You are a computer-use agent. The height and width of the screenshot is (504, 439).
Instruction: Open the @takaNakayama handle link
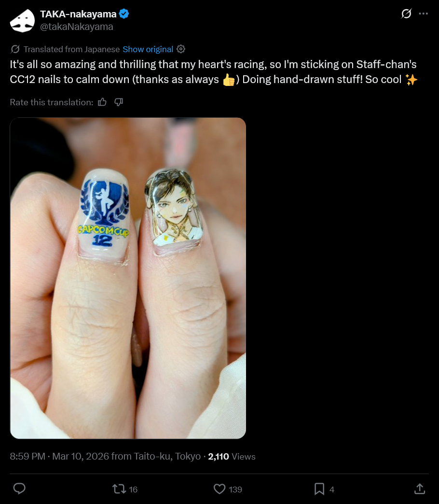(76, 27)
